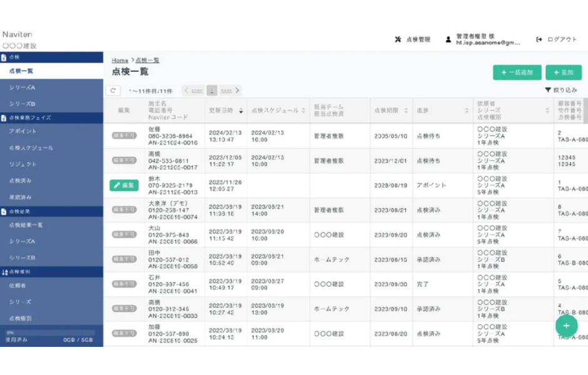This screenshot has height=375, width=588.
Task: Click the Home breadcrumb link
Action: 119,61
